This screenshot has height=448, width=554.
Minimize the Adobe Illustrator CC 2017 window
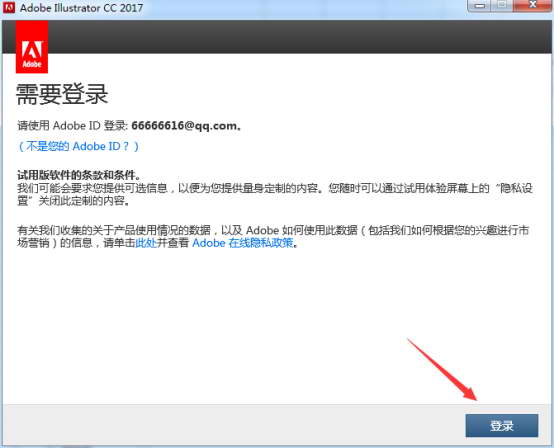pos(479,6)
